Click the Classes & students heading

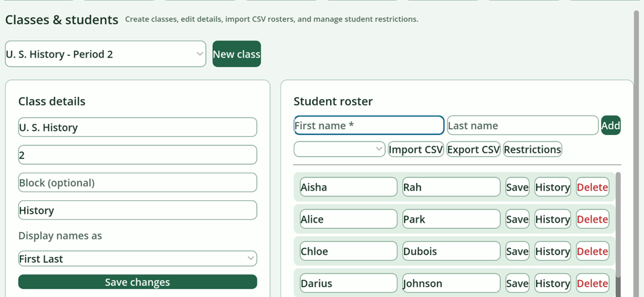point(62,19)
